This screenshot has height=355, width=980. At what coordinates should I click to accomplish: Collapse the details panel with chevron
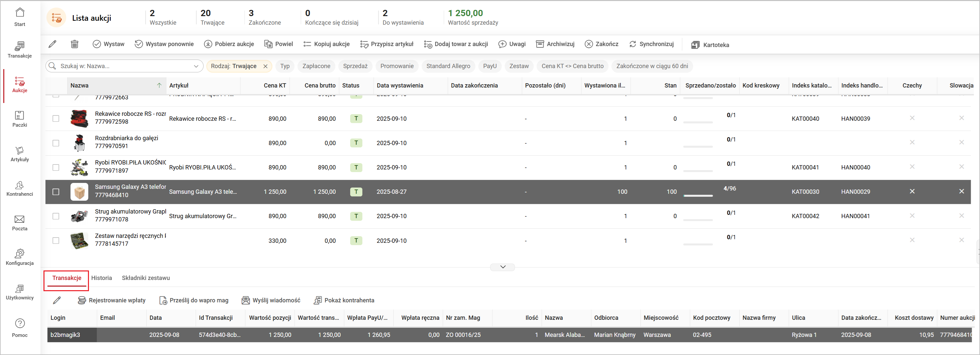(x=502, y=267)
